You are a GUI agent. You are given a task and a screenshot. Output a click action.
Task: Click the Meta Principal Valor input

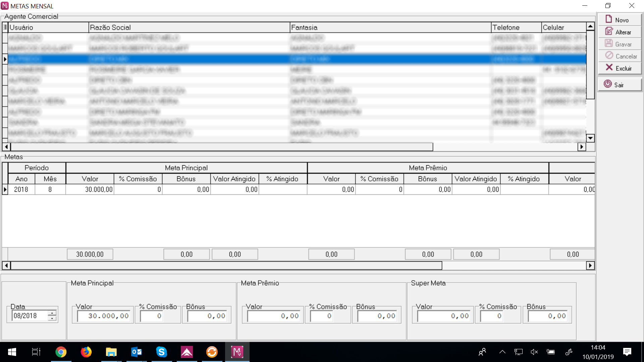(x=104, y=316)
